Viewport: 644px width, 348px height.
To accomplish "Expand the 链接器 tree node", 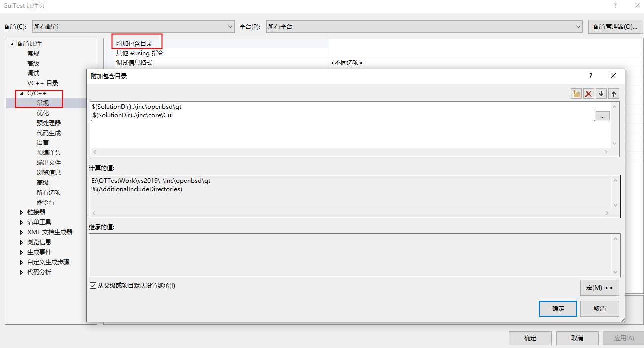I will pyautogui.click(x=21, y=212).
